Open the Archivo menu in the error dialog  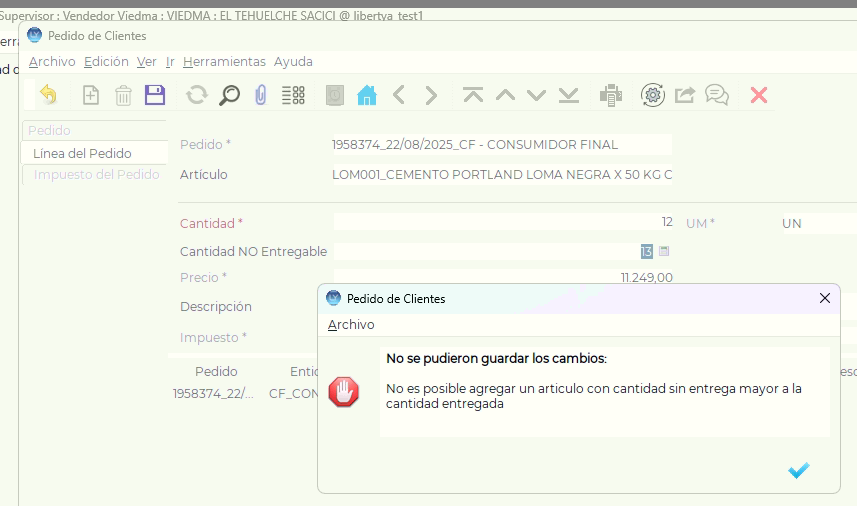pos(351,325)
